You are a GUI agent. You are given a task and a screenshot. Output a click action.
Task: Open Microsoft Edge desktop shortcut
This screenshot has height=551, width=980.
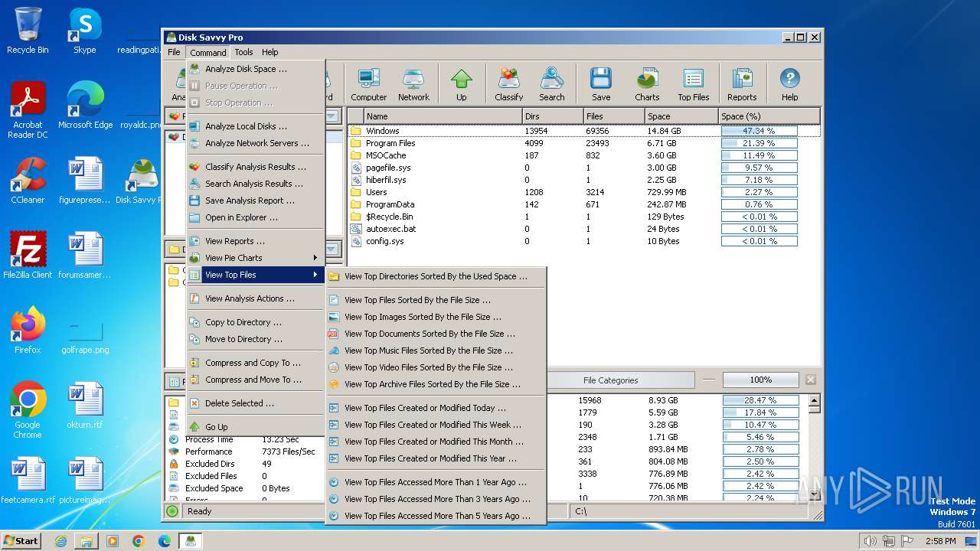[85, 106]
